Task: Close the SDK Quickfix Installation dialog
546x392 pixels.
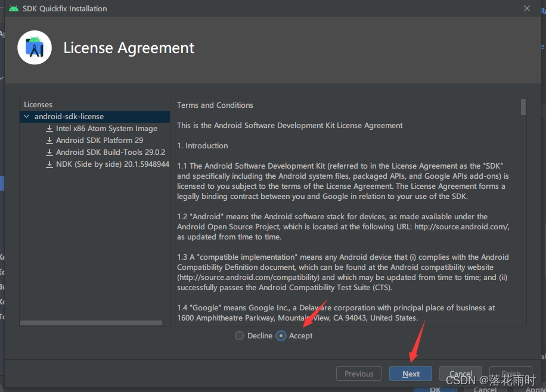Action: (527, 8)
